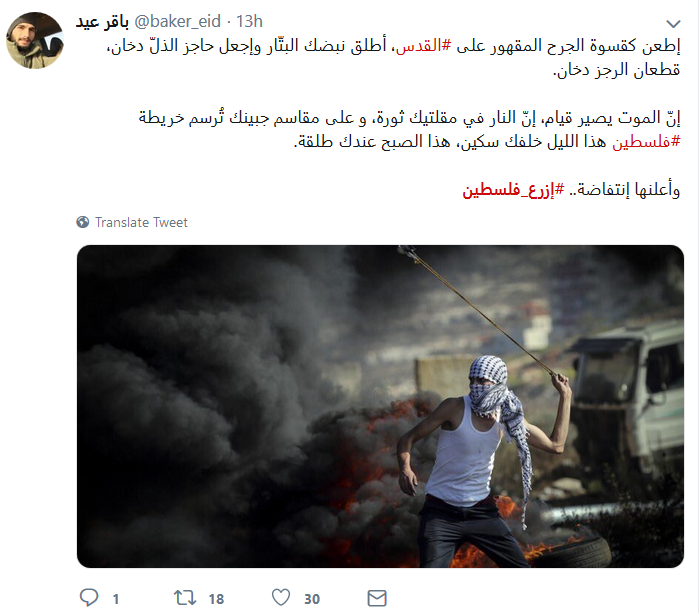Click the retweet count 18
This screenshot has width=699, height=613.
pos(216,599)
